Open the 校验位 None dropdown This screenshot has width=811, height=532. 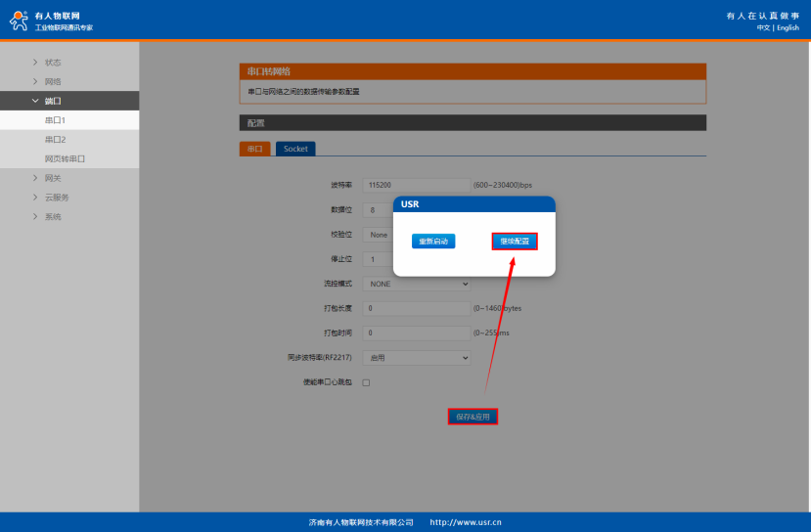379,235
